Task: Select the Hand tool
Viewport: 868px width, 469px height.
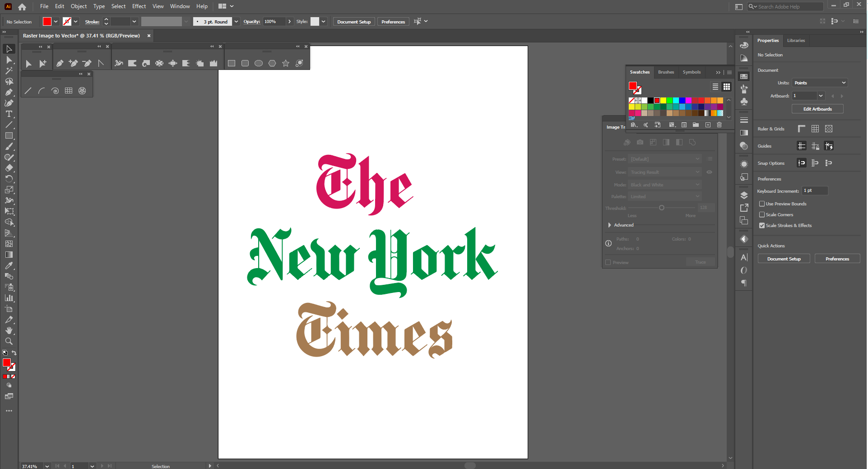Action: (9, 330)
